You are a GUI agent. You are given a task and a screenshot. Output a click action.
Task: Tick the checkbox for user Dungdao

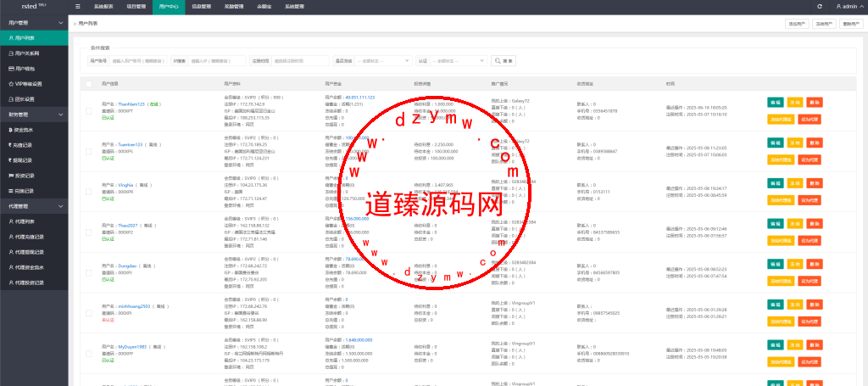point(88,272)
